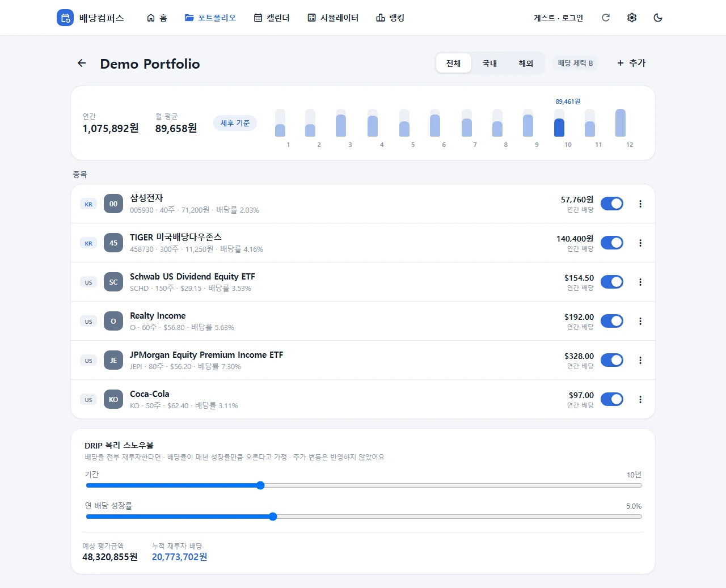Toggle TIGER 미국배당다우존스 switch off

point(612,243)
